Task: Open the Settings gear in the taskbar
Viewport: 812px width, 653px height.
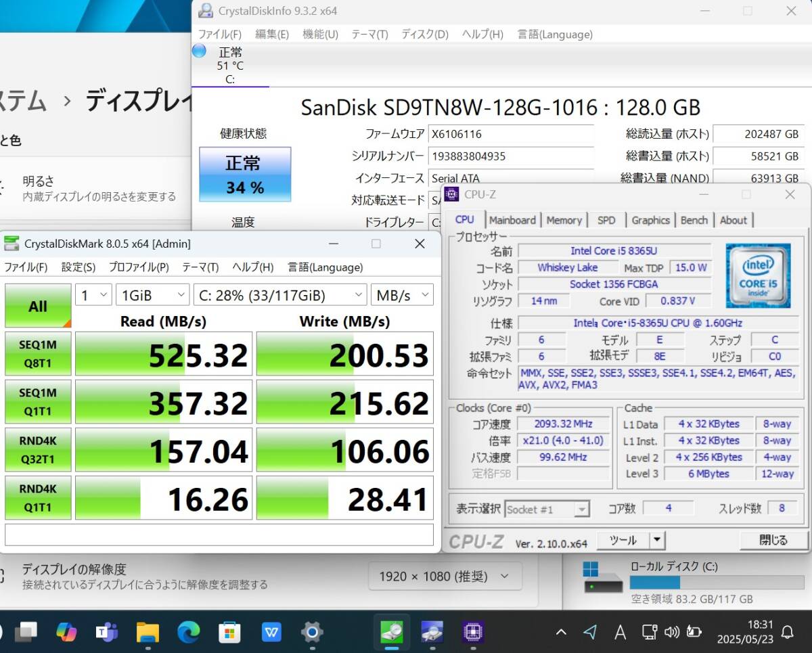Action: (x=311, y=632)
